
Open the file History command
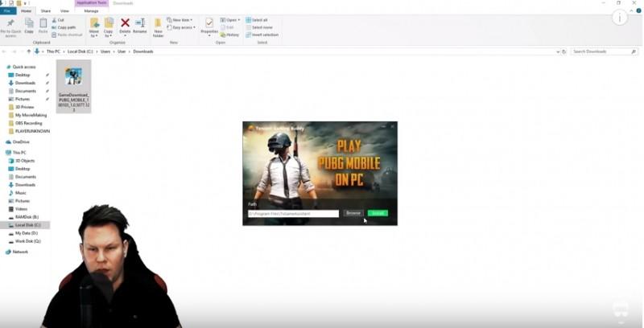point(229,35)
